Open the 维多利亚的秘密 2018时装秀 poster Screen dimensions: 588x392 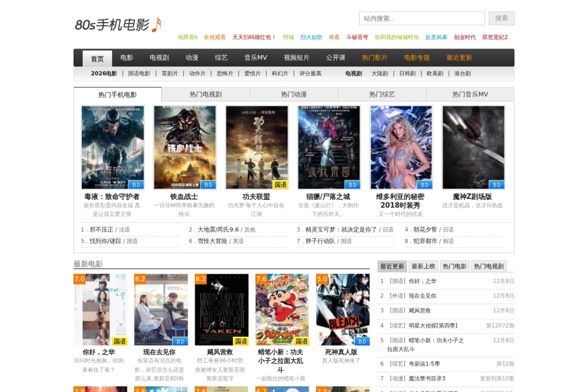point(401,147)
